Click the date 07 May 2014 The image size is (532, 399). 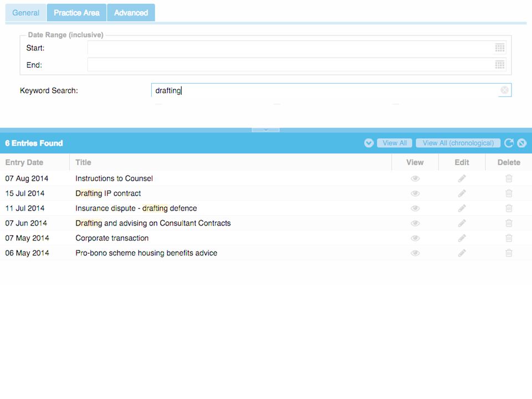(x=27, y=238)
